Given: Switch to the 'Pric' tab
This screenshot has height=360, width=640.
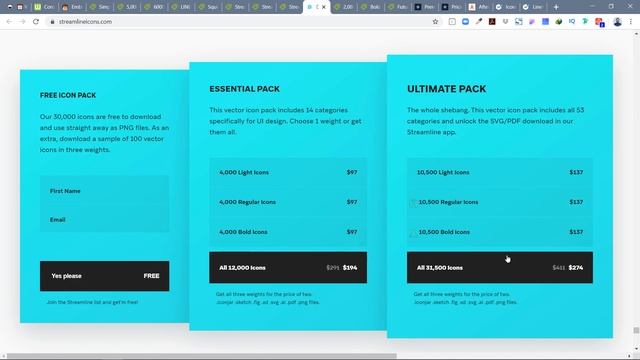Looking at the screenshot, I should point(452,7).
